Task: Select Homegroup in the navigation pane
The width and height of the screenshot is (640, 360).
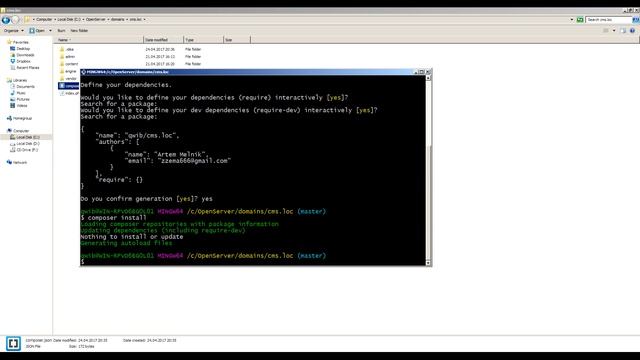Action: [x=20, y=118]
